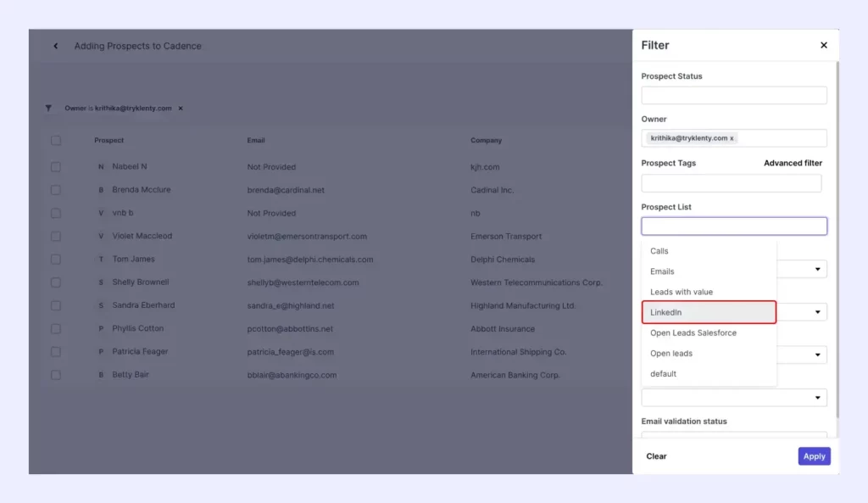The height and width of the screenshot is (503, 868).
Task: Click prospect name Violet Maccleod
Action: pos(142,236)
